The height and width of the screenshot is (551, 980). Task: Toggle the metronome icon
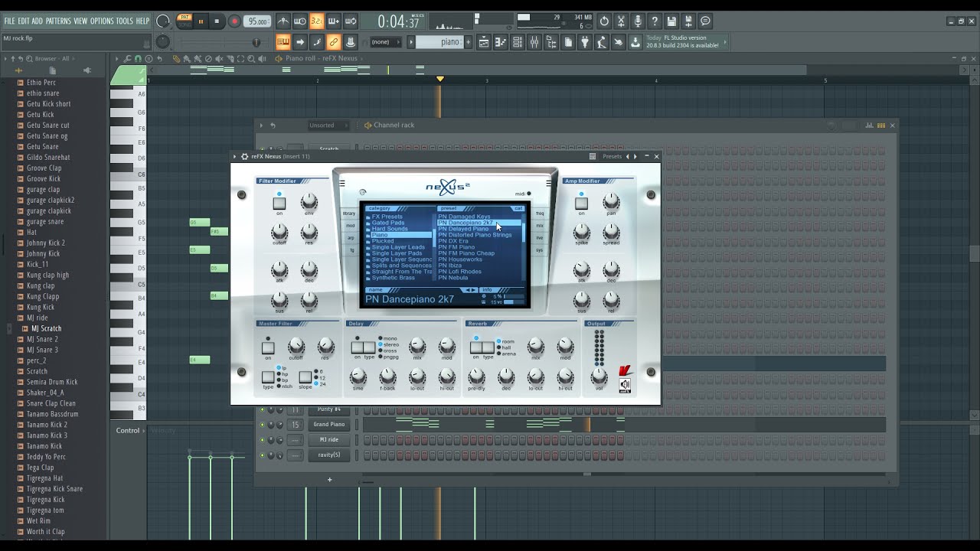pyautogui.click(x=283, y=21)
